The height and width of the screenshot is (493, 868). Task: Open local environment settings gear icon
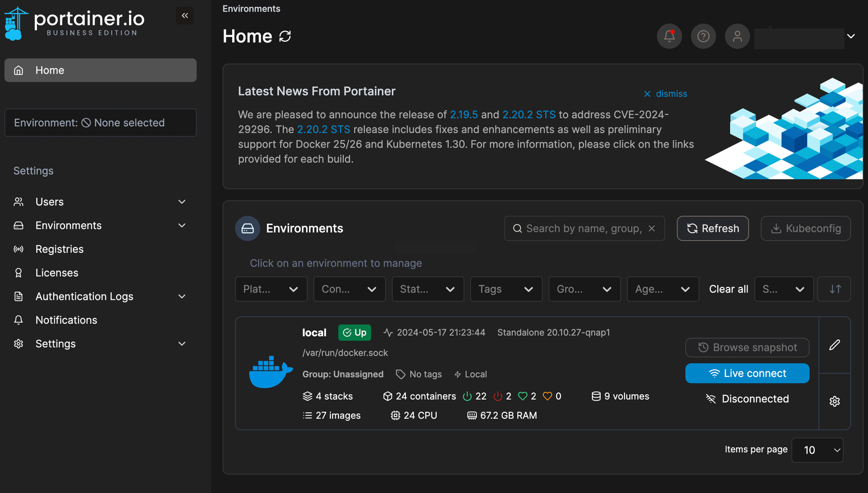click(834, 401)
